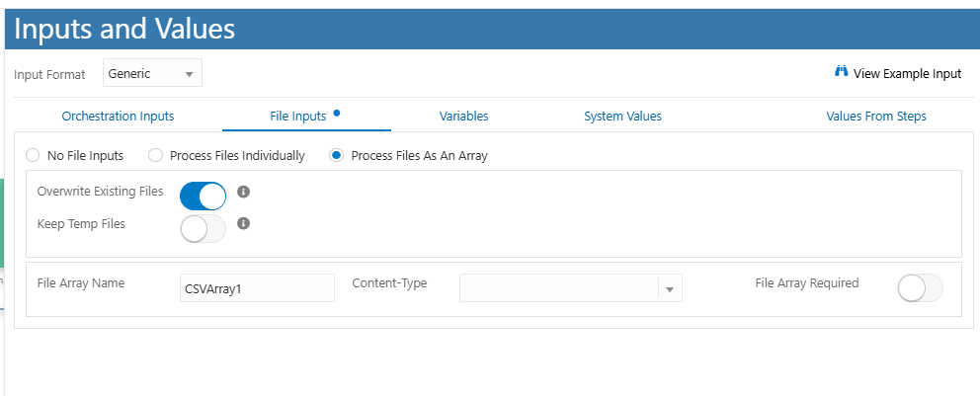
Task: Select the No File Inputs radio button
Action: pos(33,155)
